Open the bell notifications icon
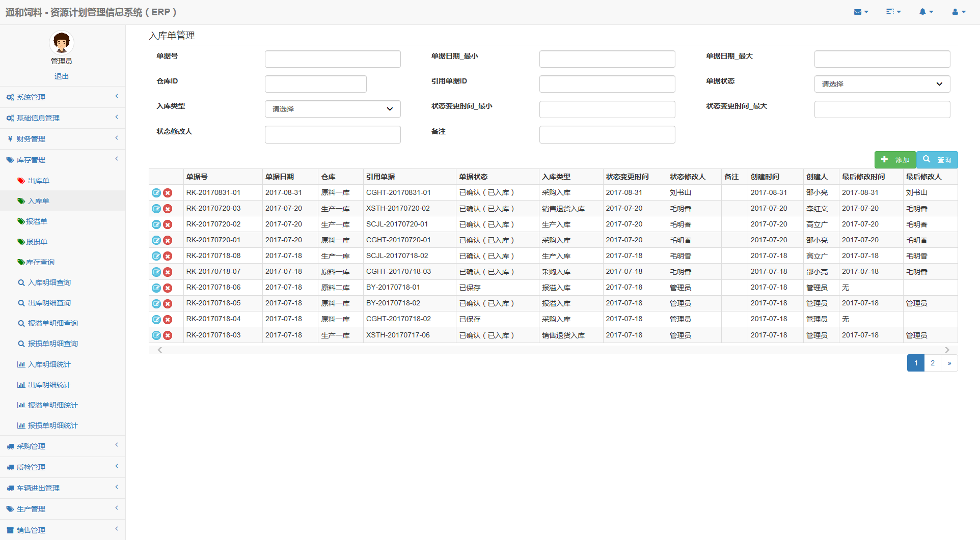The height and width of the screenshot is (540, 980). [925, 12]
